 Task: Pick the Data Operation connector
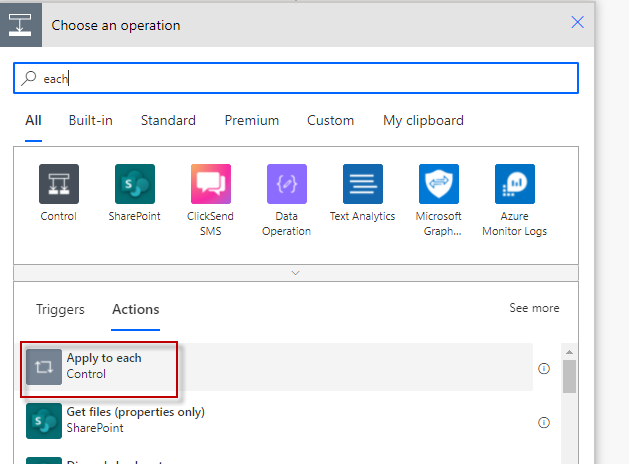click(287, 184)
